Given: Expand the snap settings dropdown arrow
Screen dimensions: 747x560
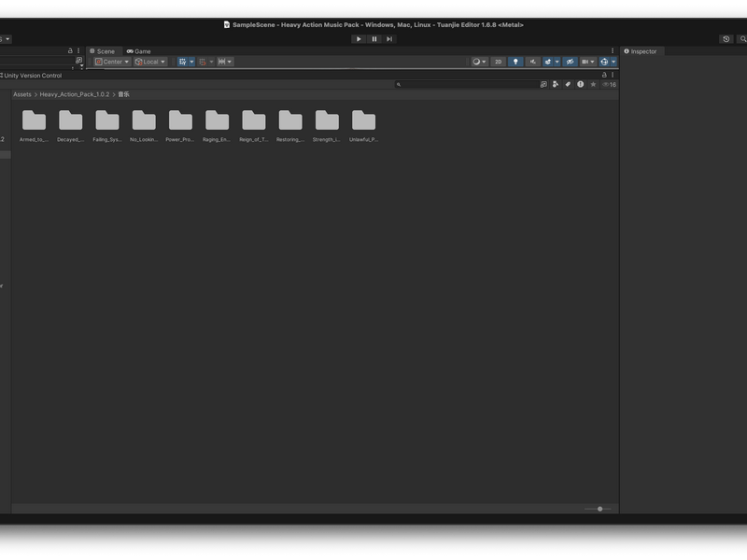Looking at the screenshot, I should (211, 62).
